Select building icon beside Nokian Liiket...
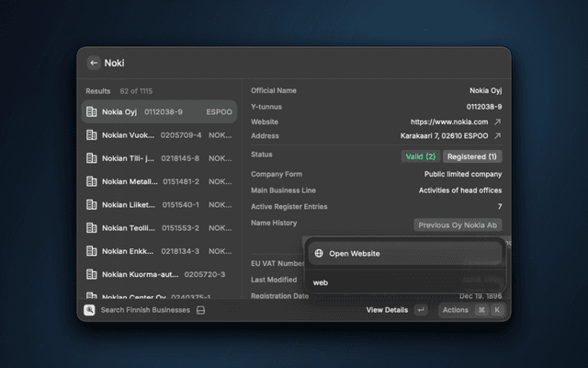 point(92,204)
